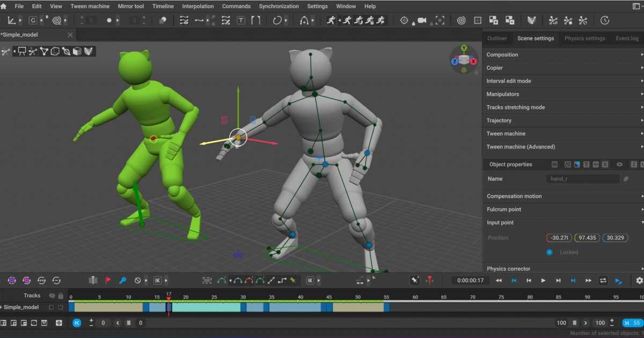The width and height of the screenshot is (644, 338).
Task: Click the hand_r name input field
Action: point(583,179)
